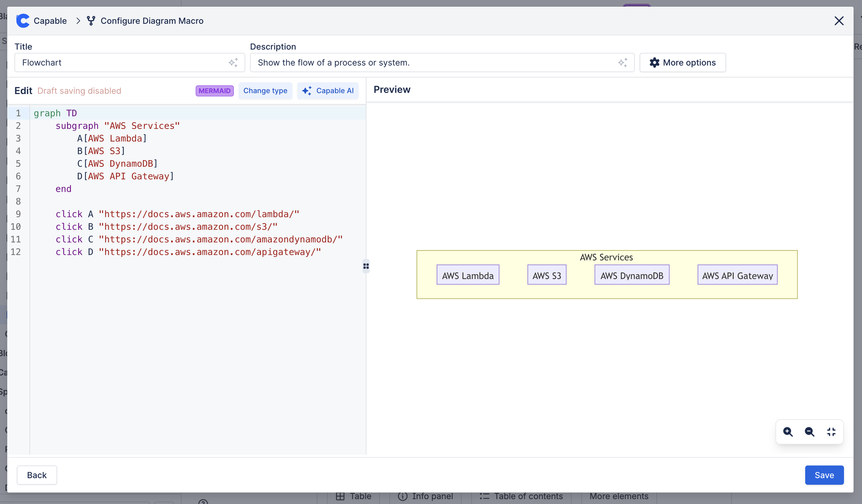Click the Title input field
862x504 pixels.
(x=130, y=62)
